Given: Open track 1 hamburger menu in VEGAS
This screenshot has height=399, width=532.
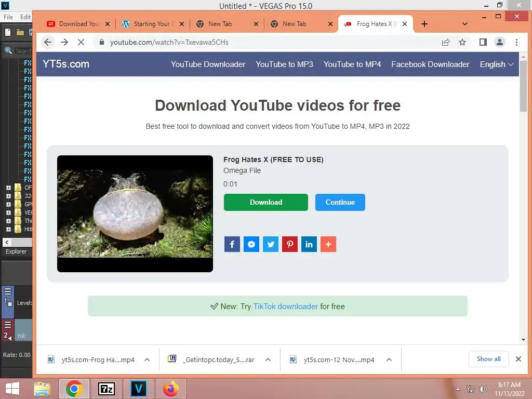Looking at the screenshot, I should click(x=8, y=291).
